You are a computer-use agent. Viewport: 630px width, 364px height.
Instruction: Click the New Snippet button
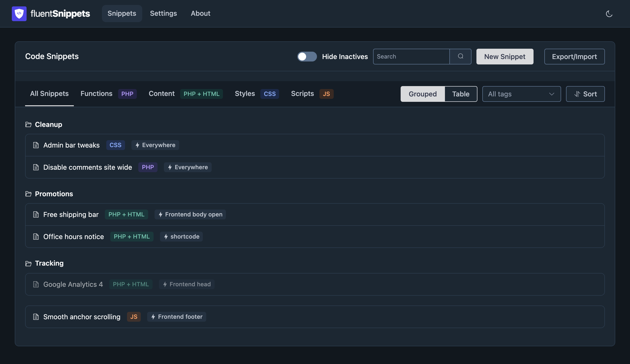[x=504, y=57]
